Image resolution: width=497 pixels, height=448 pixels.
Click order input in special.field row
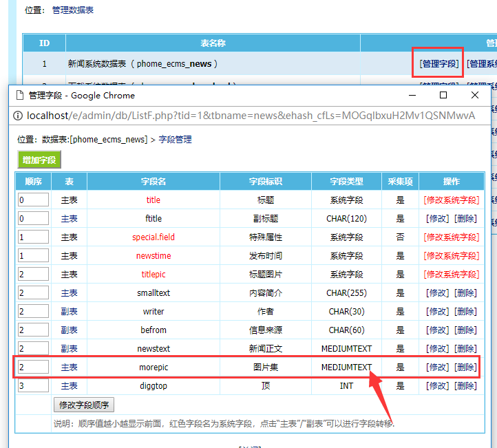33,237
